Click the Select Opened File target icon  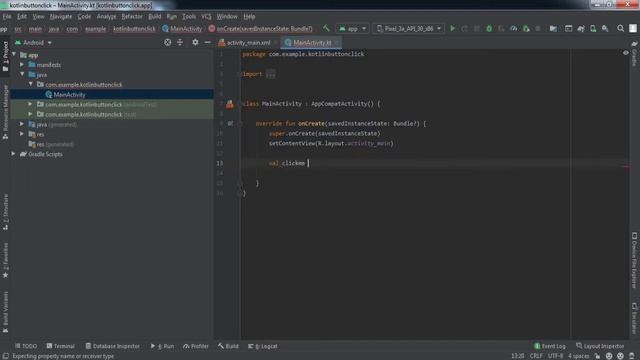coord(167,42)
